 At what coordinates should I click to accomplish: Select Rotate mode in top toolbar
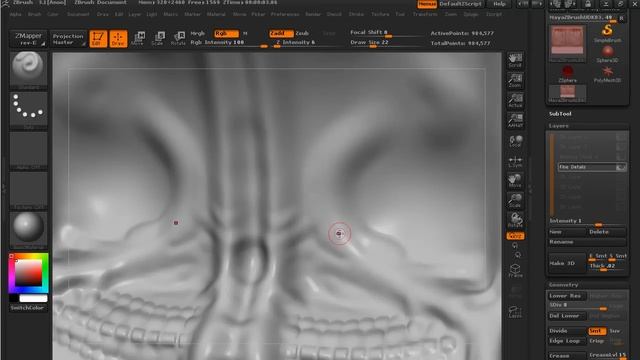pyautogui.click(x=178, y=38)
